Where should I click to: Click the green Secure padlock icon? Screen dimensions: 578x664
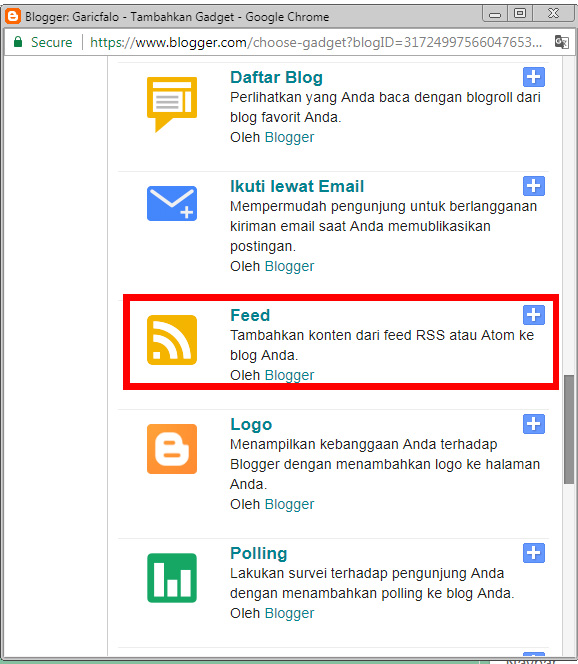[x=18, y=42]
